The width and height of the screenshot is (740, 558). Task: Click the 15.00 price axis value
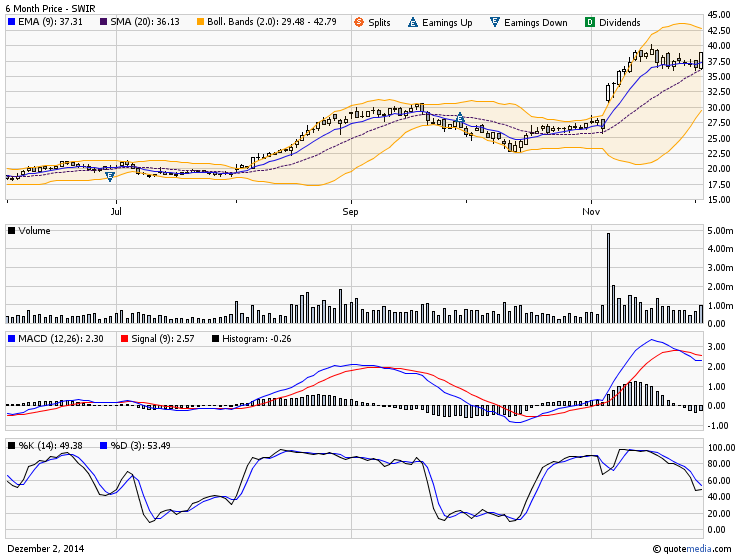[x=719, y=199]
